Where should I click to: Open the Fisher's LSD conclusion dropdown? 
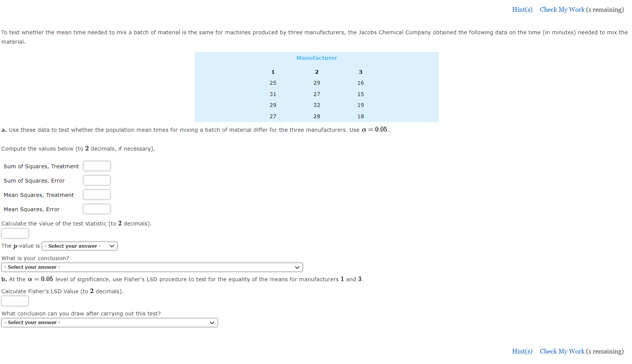(109, 323)
